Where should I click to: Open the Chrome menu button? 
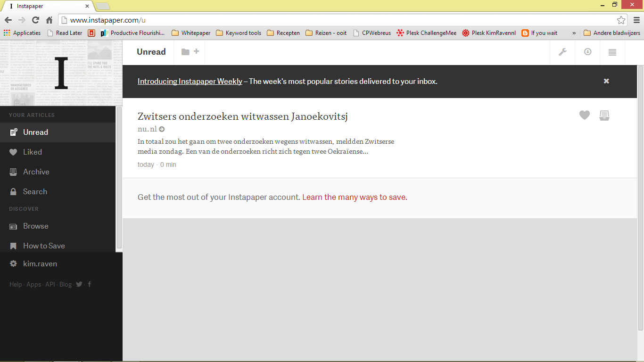click(x=636, y=20)
